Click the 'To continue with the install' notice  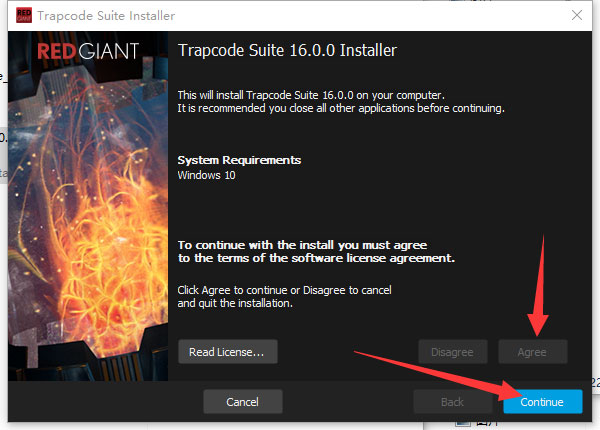(x=316, y=251)
